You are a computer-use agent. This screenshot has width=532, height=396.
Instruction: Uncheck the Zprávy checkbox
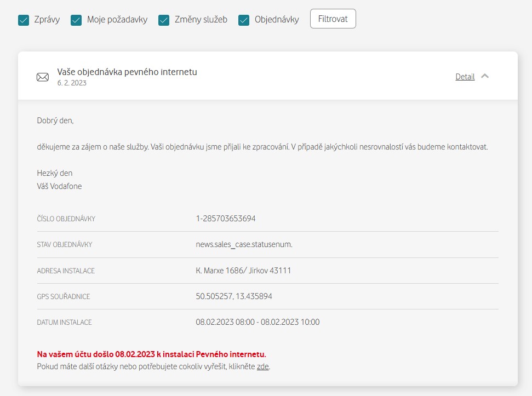point(24,20)
